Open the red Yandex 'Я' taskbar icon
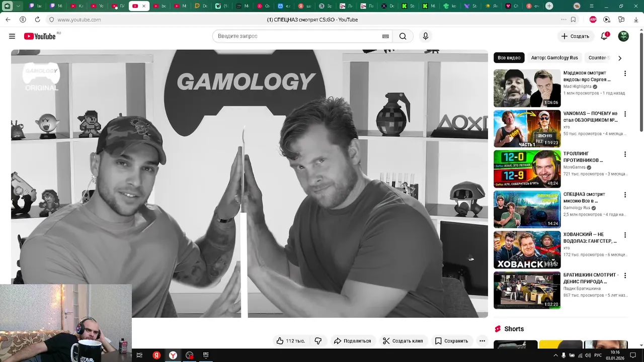The image size is (644, 362). [156, 355]
